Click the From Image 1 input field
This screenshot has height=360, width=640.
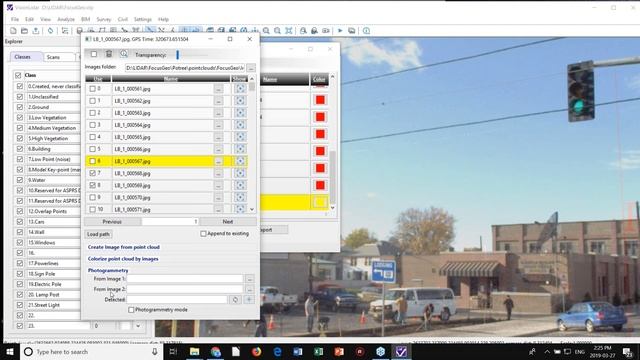(x=185, y=279)
